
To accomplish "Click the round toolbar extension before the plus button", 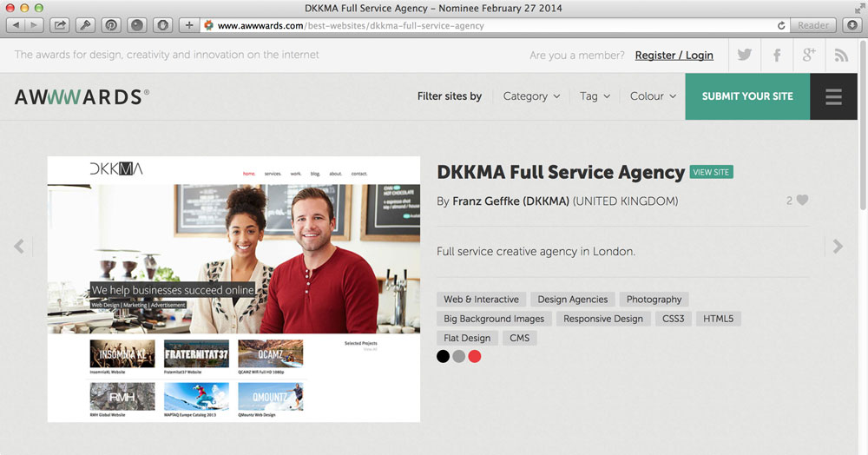I will 163,25.
